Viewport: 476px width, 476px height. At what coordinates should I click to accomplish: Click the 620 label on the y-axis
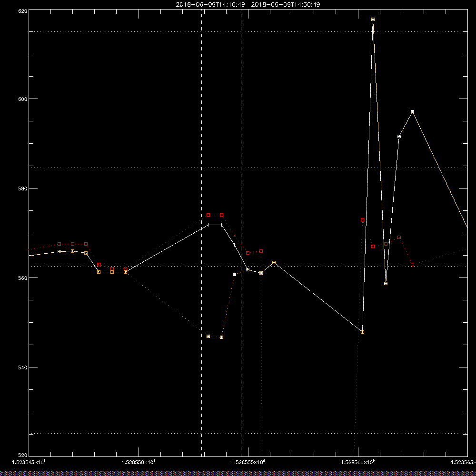click(23, 10)
